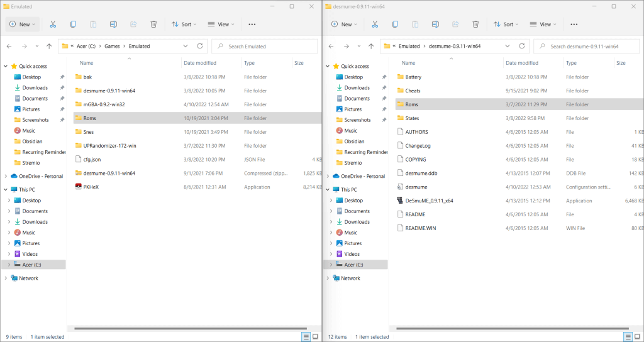644x342 pixels.
Task: Open the Sort dropdown in the desmume-0.9.11-win64 window
Action: coord(506,25)
